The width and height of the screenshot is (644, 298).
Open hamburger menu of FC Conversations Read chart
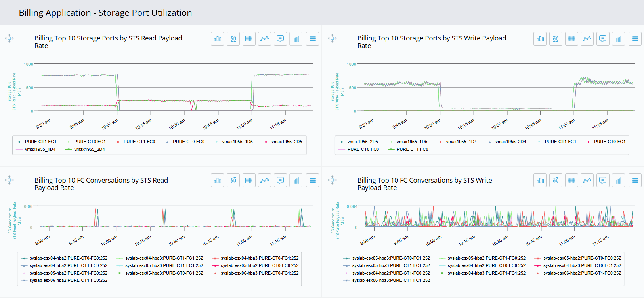pyautogui.click(x=313, y=181)
